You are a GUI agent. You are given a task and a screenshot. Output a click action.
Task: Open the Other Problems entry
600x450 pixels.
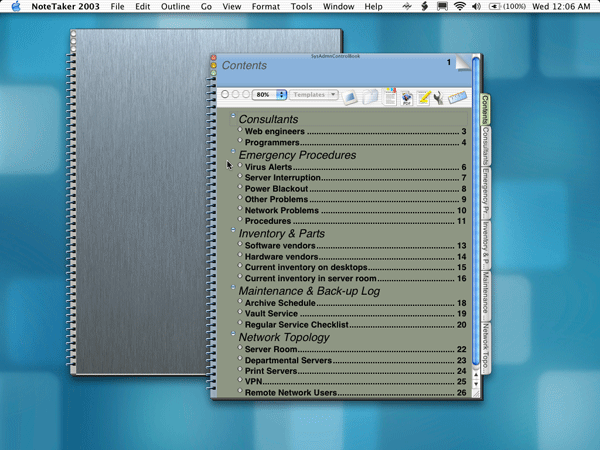[355, 199]
